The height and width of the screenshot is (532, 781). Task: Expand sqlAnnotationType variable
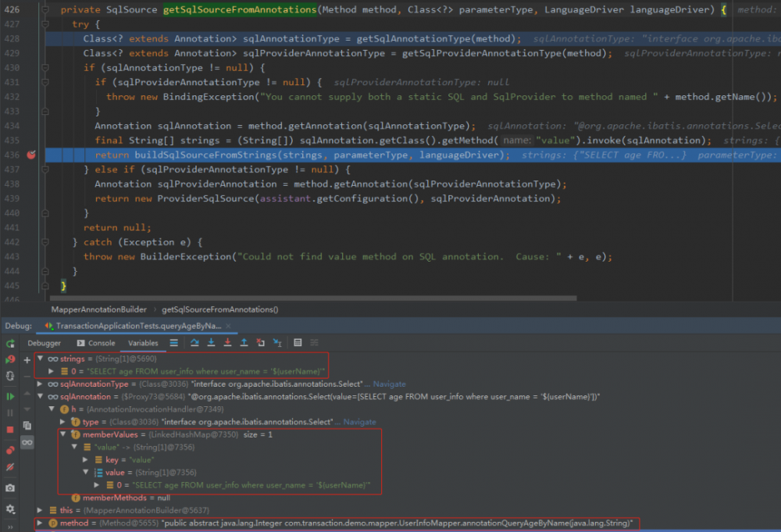[x=40, y=384]
